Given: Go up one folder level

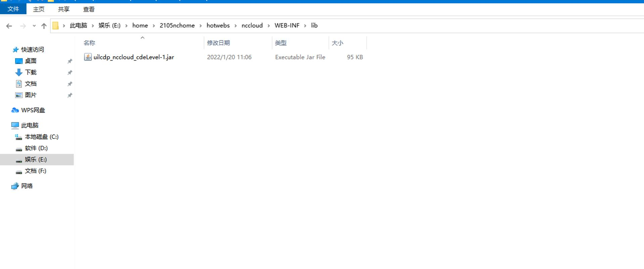Looking at the screenshot, I should point(44,26).
